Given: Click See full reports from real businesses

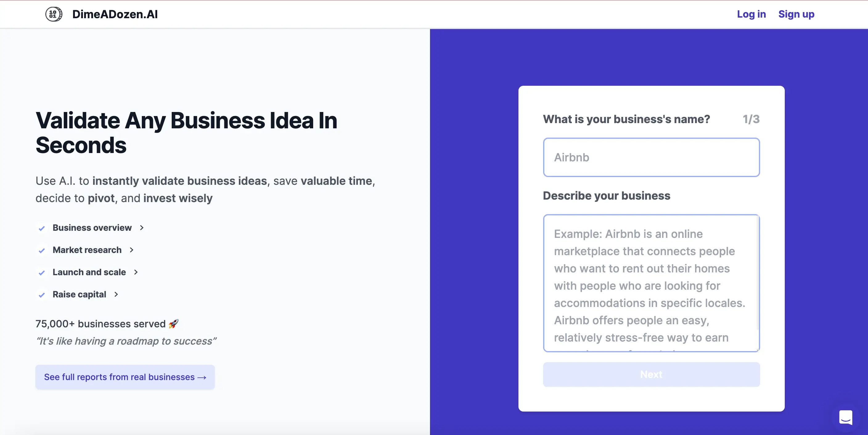Looking at the screenshot, I should pos(125,377).
